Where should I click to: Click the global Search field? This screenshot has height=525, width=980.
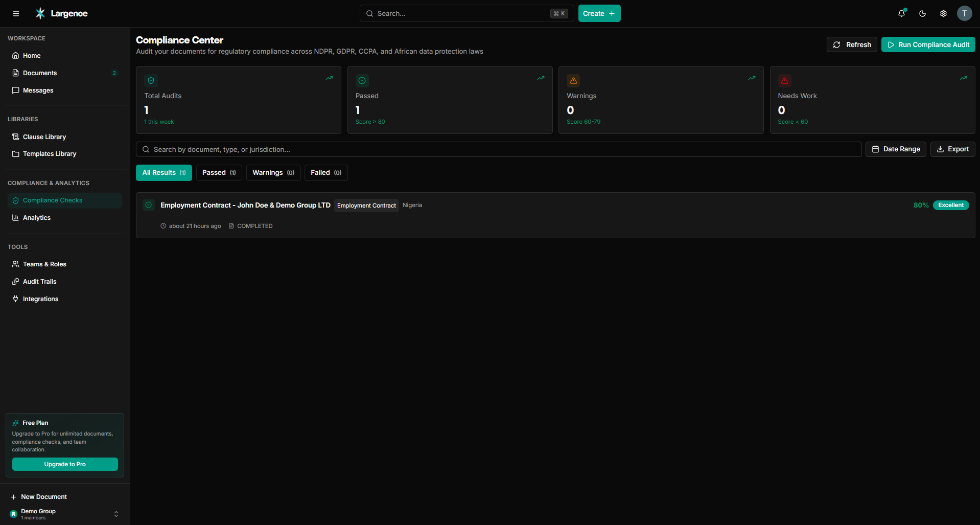(x=466, y=13)
